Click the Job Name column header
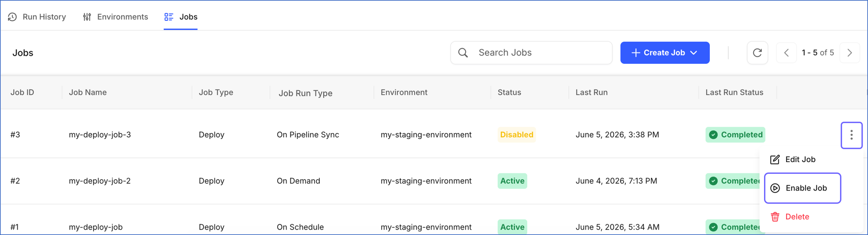The width and height of the screenshot is (868, 235). point(88,92)
